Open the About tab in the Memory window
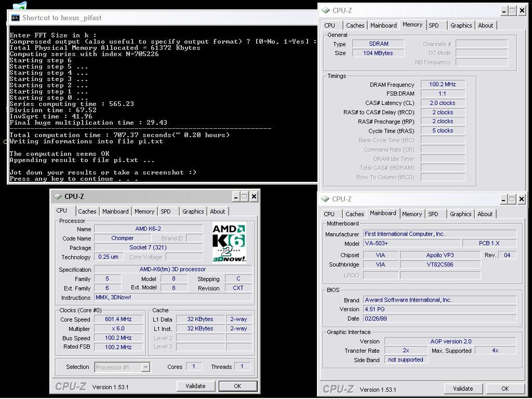The image size is (532, 399). click(x=486, y=25)
